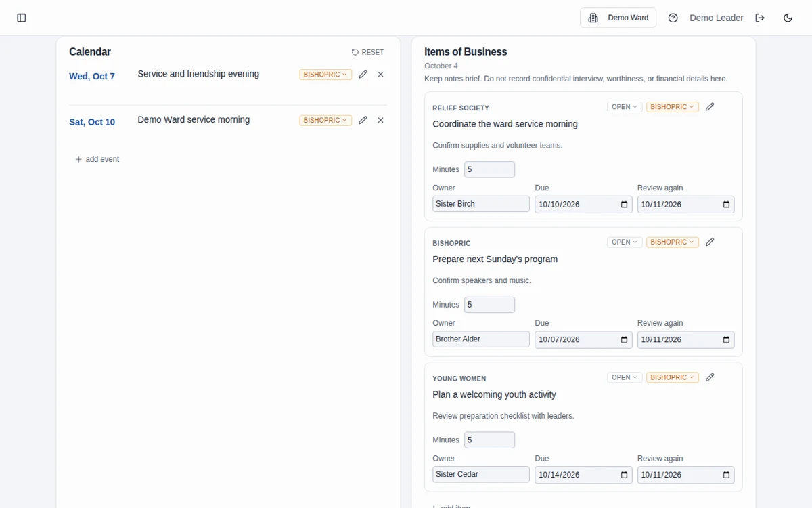Open Bishopric dropdown on Prepare next Sunday's program
812x508 pixels.
[x=673, y=242]
